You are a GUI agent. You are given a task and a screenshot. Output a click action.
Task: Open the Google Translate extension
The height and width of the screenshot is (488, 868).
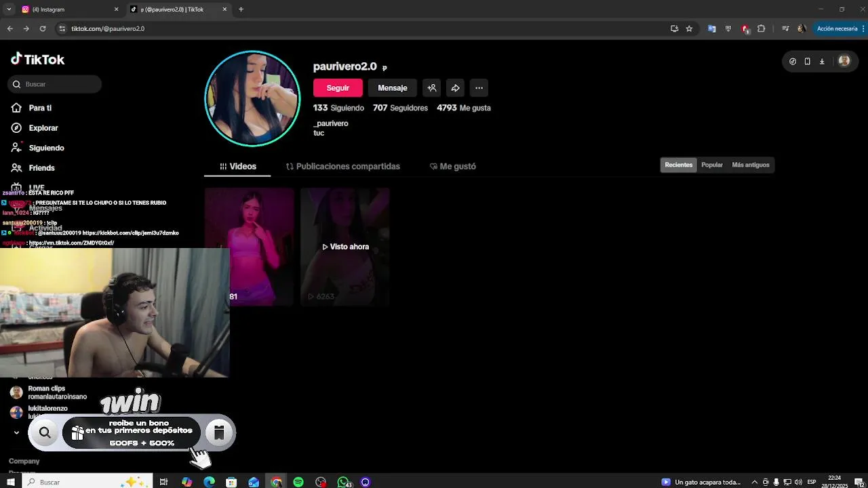(x=711, y=28)
